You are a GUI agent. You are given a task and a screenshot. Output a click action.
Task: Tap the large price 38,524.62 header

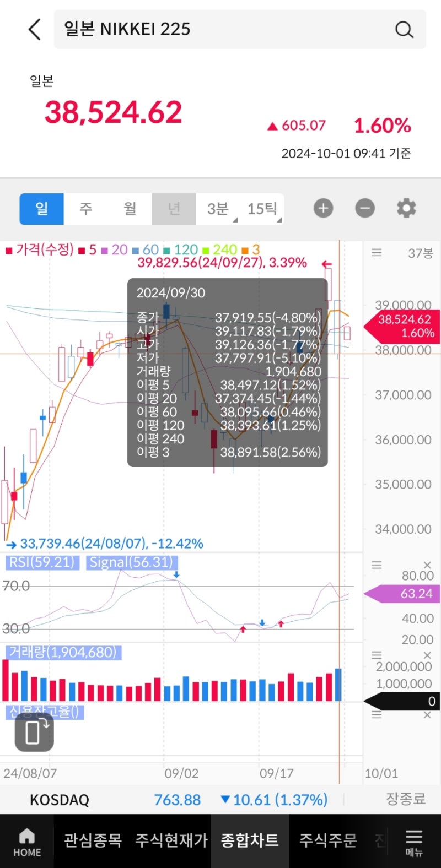pos(114,112)
